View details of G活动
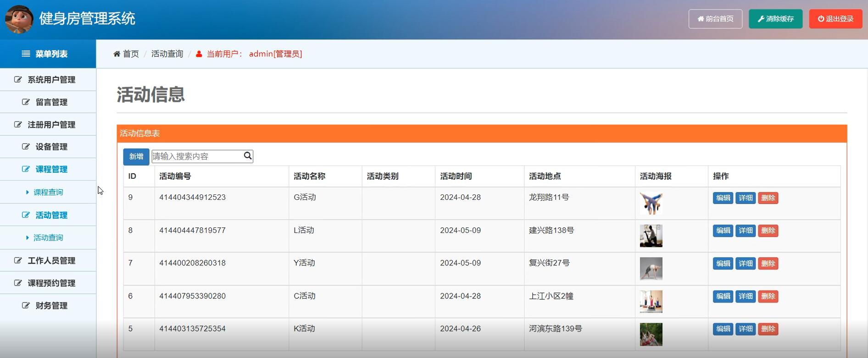The height and width of the screenshot is (358, 868). coord(746,198)
